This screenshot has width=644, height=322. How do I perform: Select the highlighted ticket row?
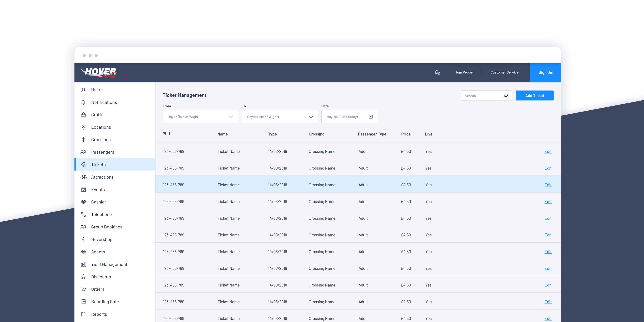(325, 184)
